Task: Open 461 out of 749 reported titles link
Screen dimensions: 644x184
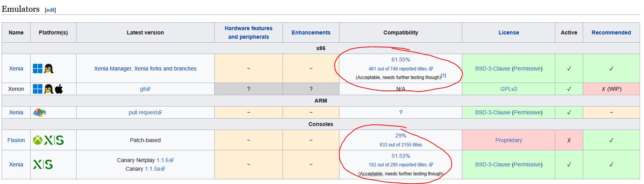Action: coord(400,69)
